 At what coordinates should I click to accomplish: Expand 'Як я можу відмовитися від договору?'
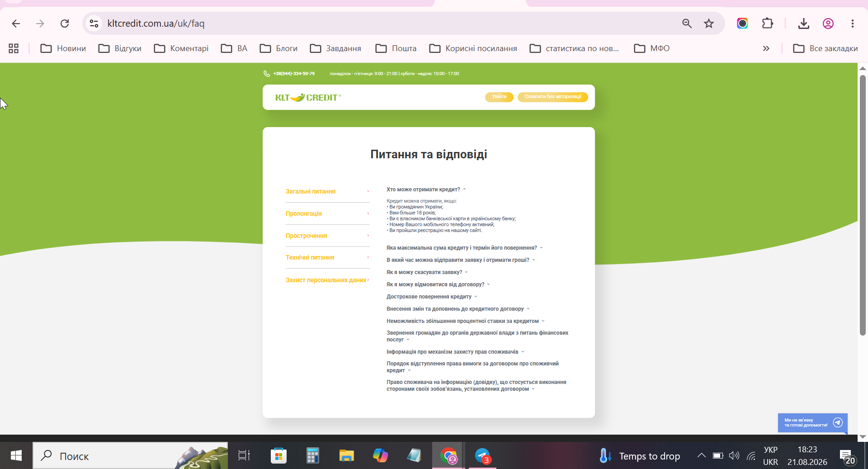click(x=439, y=284)
